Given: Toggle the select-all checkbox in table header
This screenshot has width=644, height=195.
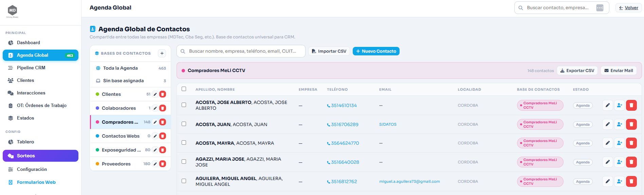Looking at the screenshot, I should (x=184, y=89).
